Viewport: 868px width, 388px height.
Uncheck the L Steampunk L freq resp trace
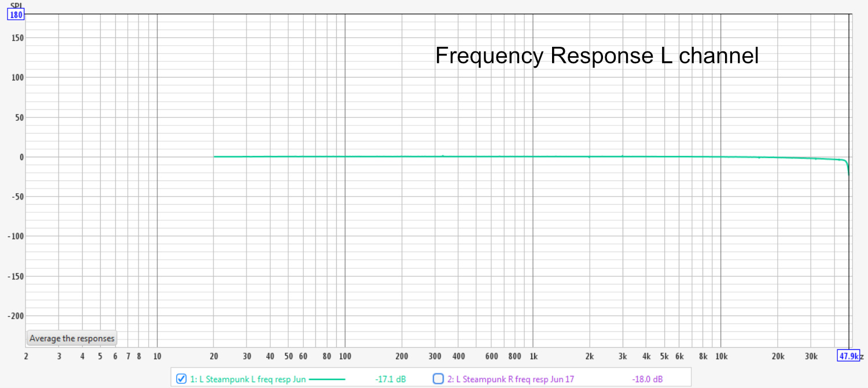tap(181, 378)
